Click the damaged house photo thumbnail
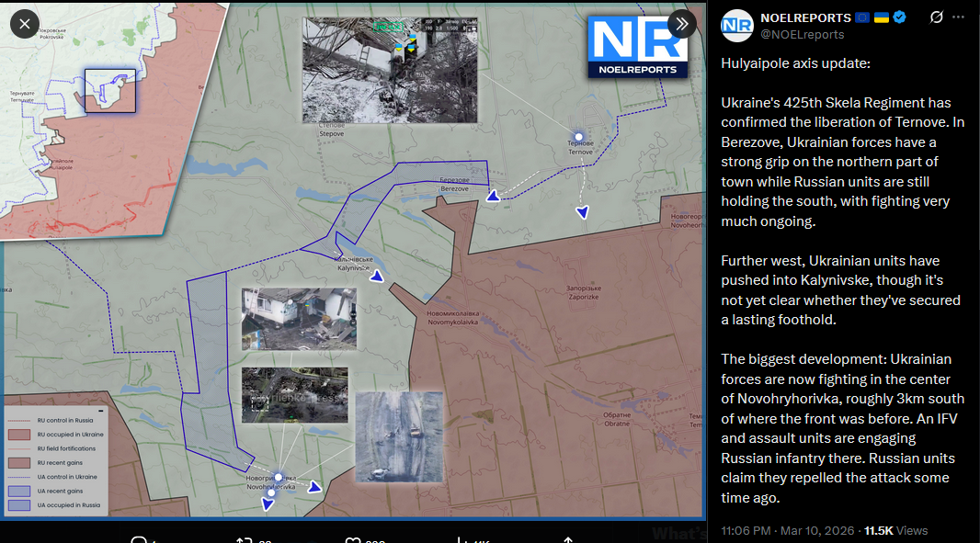Image resolution: width=980 pixels, height=543 pixels. 299,319
